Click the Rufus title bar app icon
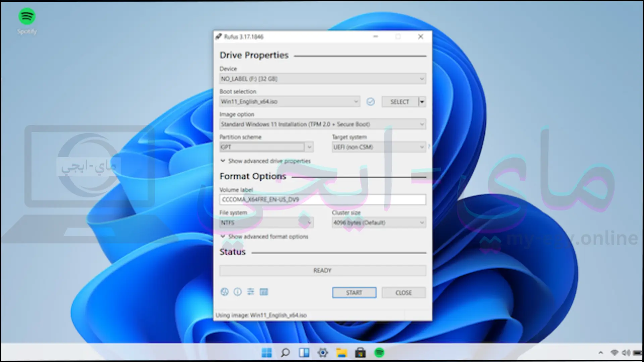The height and width of the screenshot is (362, 644). click(218, 37)
